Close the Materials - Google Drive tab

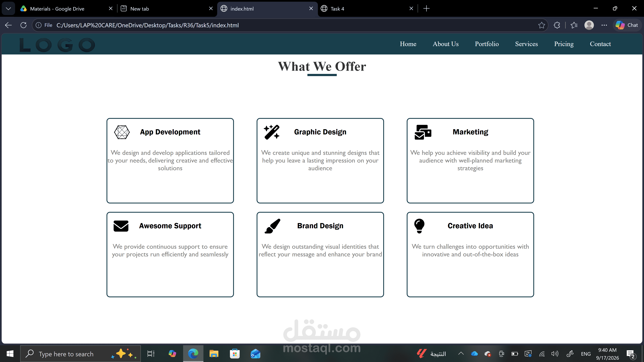[x=111, y=9]
